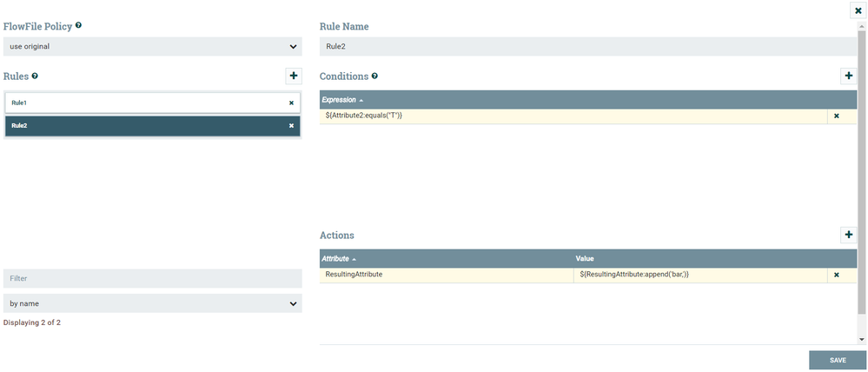Expand the 'by name' filter type dropdown
This screenshot has height=372, width=868.
coord(153,303)
